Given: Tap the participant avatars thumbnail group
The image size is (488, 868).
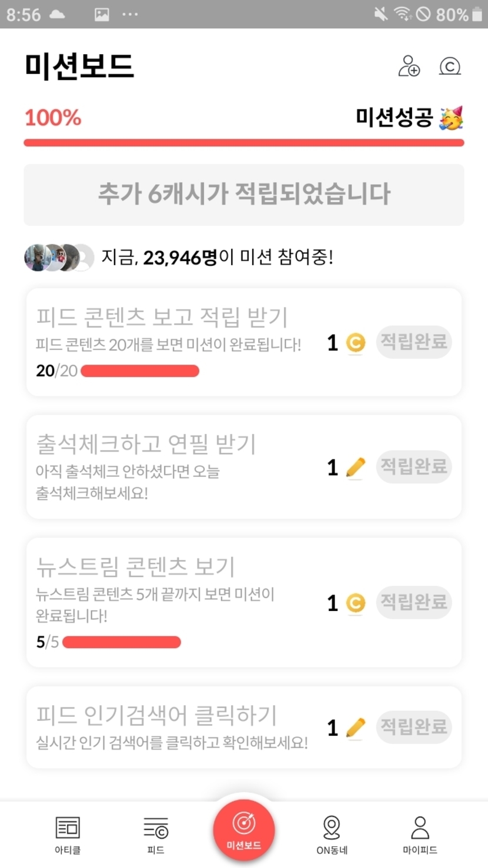Looking at the screenshot, I should pos(59,258).
